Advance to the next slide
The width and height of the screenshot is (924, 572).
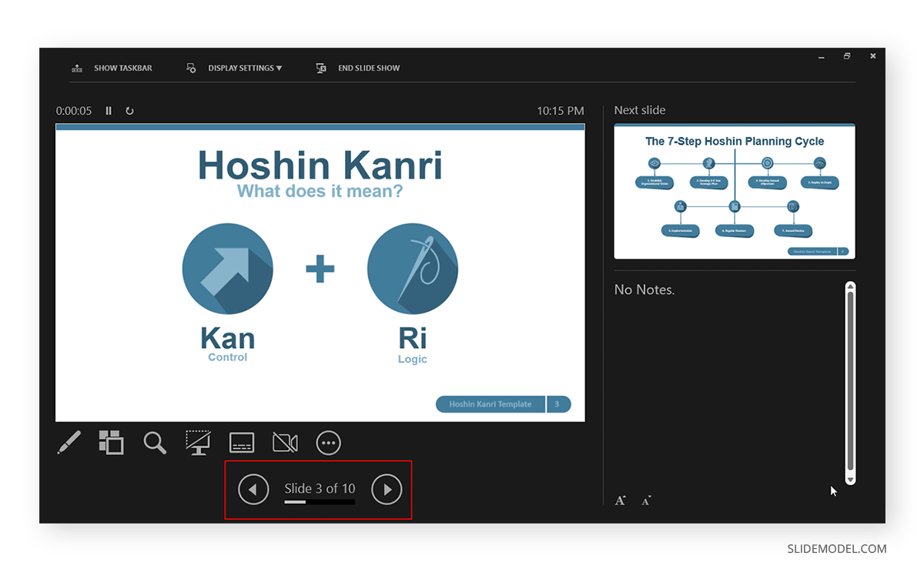(x=387, y=489)
